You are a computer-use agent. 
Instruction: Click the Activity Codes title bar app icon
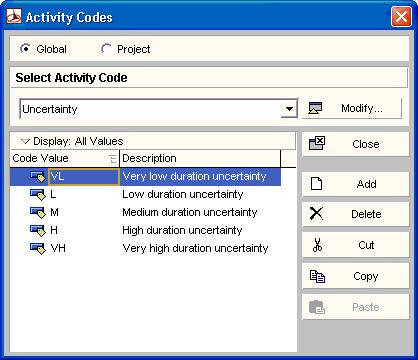pos(14,16)
